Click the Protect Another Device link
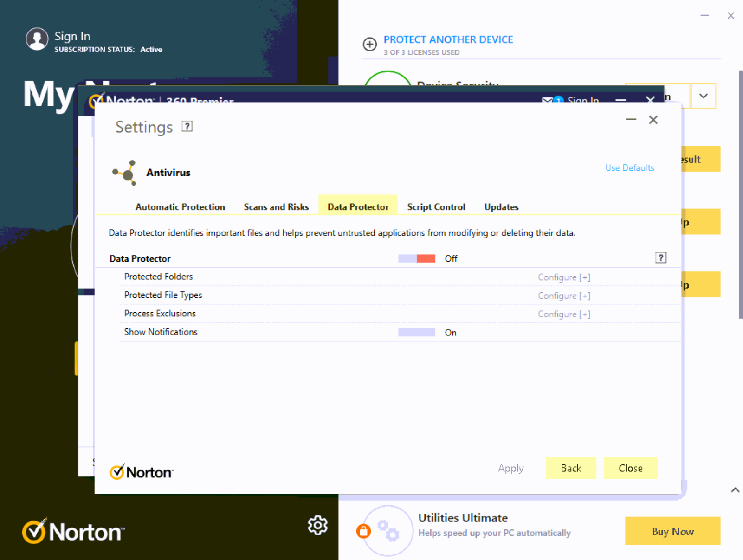 [x=448, y=39]
